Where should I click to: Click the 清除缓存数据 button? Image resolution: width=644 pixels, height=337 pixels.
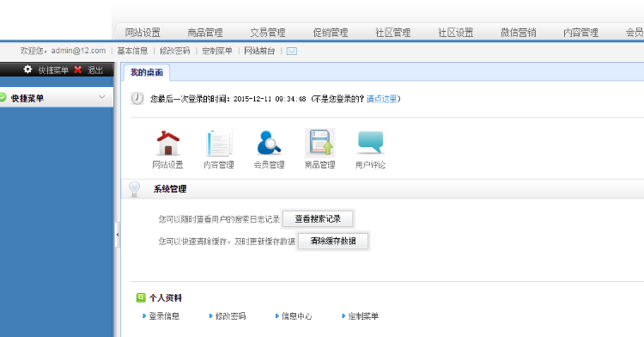click(x=333, y=241)
